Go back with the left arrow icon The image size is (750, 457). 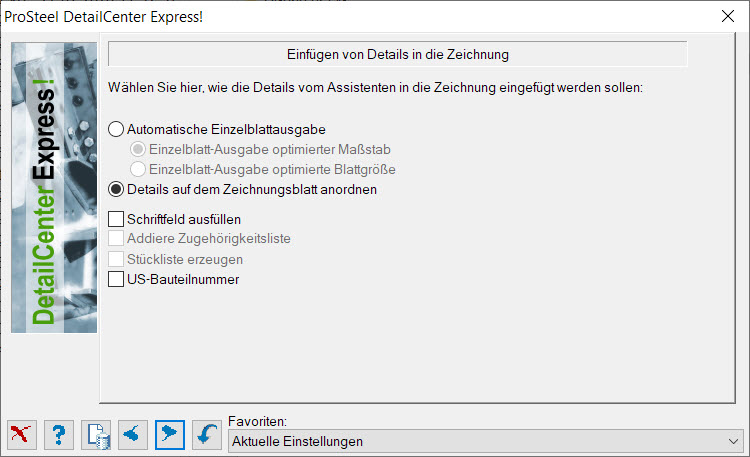point(133,435)
